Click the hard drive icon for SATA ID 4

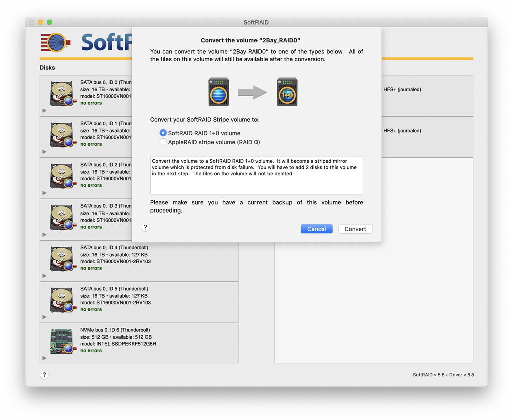click(62, 259)
